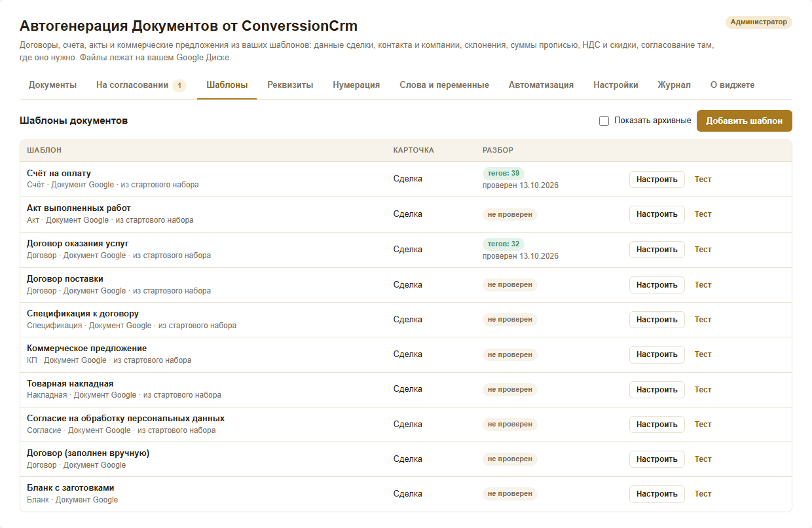Click "Настроить" for Договор поставки
The width and height of the screenshot is (812, 528).
[657, 285]
